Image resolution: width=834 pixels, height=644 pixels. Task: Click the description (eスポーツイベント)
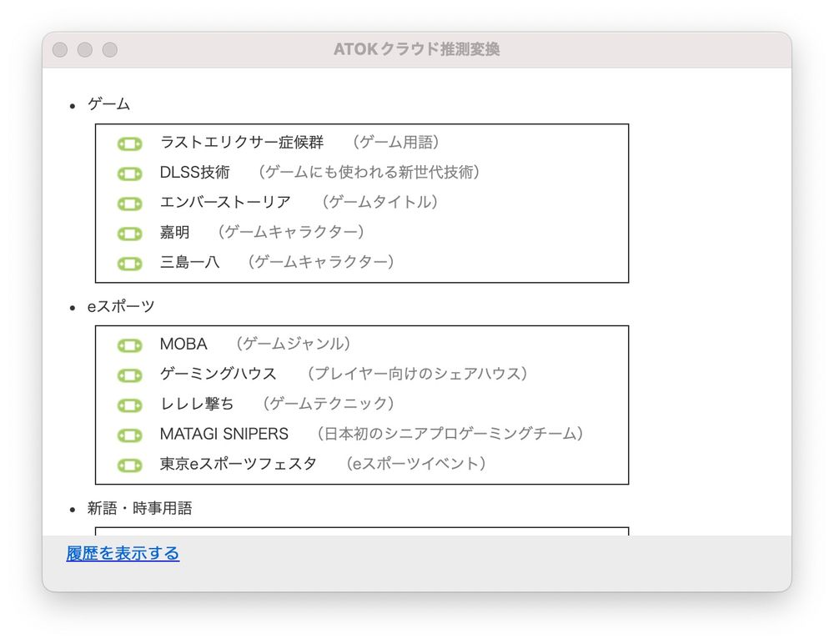pos(415,463)
